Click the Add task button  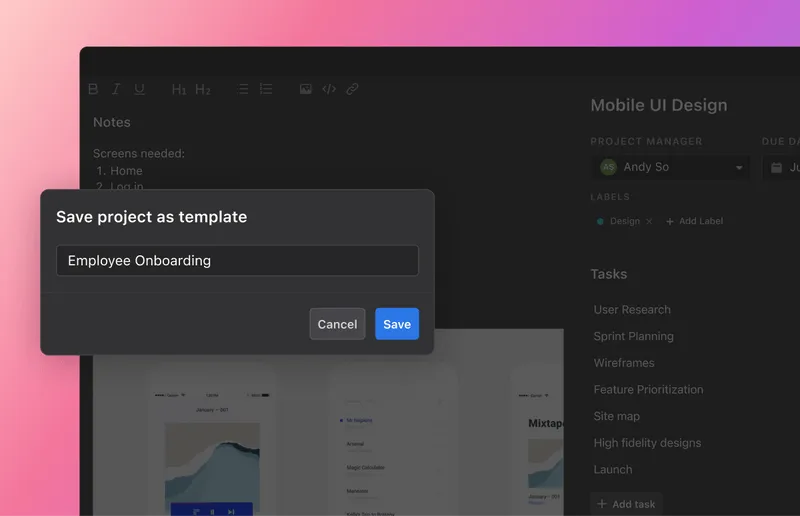coord(626,504)
